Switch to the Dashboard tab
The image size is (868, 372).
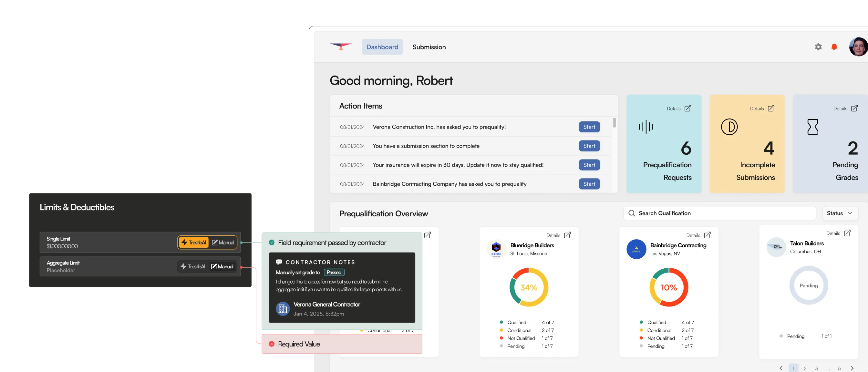click(x=382, y=47)
